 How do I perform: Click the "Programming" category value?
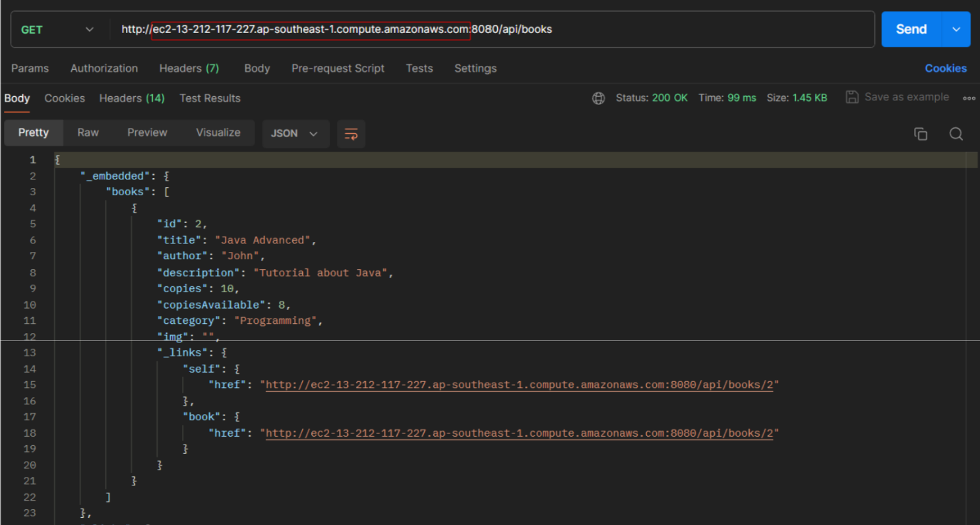point(276,321)
